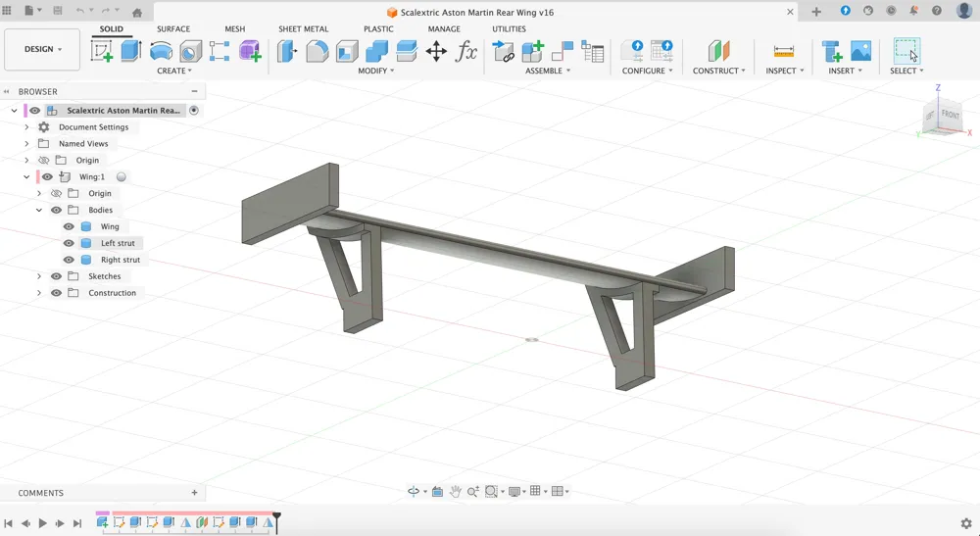Activate the Wing:1 component radio button
Screen dimensions: 980x536
point(122,176)
